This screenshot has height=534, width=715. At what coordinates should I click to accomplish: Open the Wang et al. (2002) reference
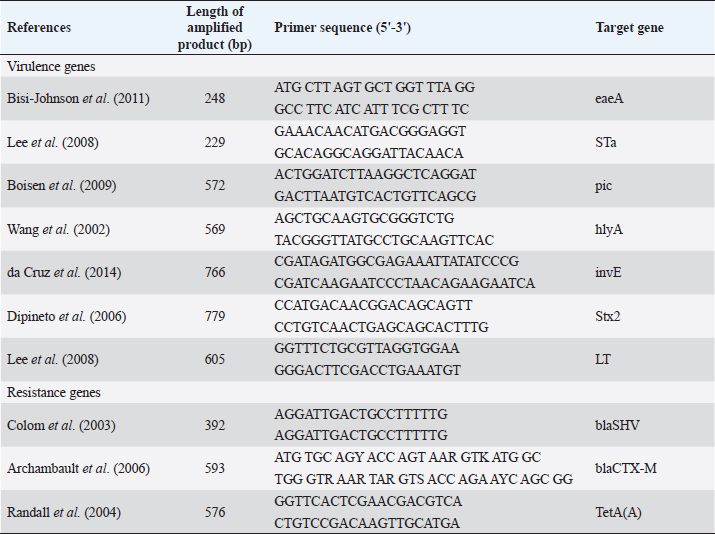54,229
